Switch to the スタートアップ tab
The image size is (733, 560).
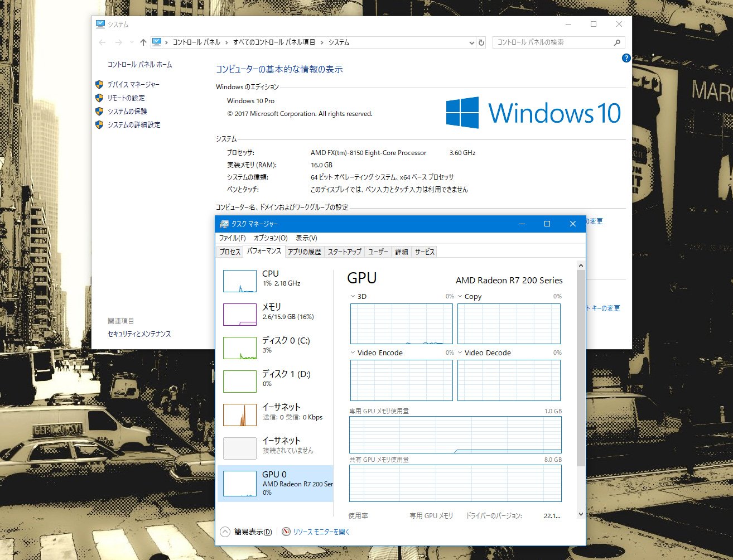(x=344, y=252)
